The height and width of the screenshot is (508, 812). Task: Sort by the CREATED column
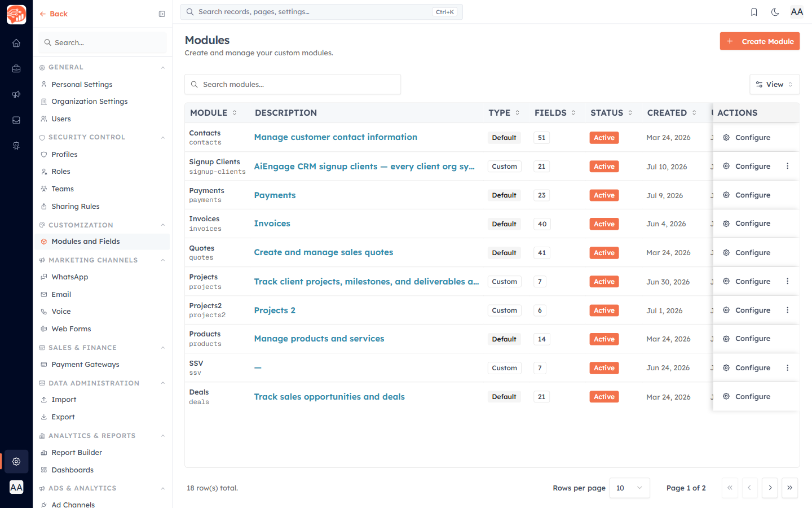[x=672, y=113]
